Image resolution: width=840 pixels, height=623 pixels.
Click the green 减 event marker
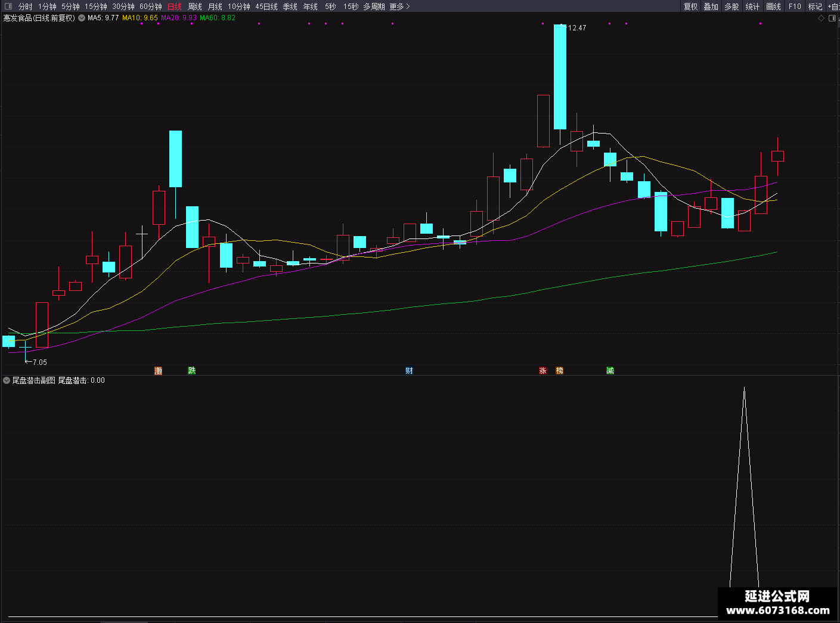[610, 371]
